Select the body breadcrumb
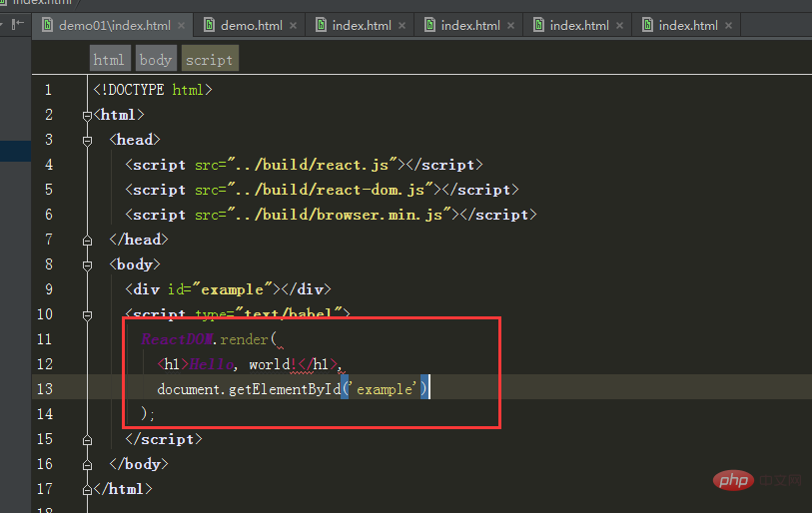This screenshot has width=812, height=513. [x=156, y=60]
